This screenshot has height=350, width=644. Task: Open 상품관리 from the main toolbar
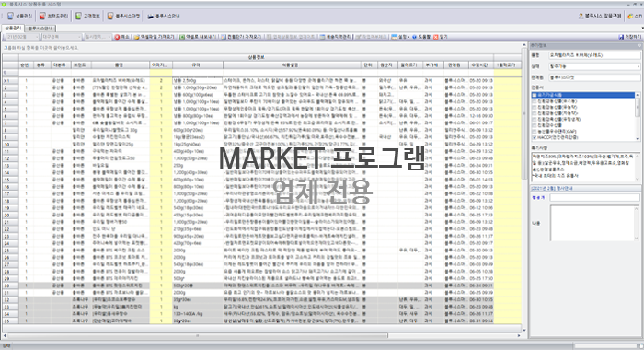[19, 16]
